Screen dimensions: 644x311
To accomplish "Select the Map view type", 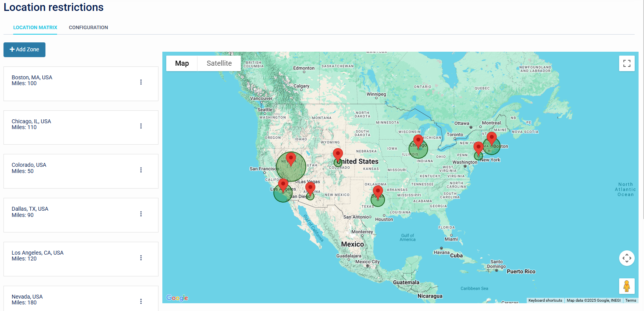I will [182, 63].
